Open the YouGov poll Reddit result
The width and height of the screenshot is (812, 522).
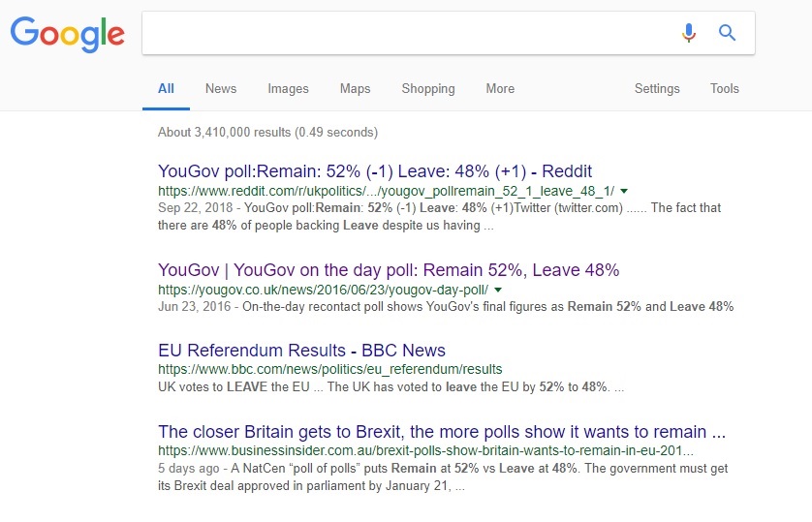[x=375, y=171]
